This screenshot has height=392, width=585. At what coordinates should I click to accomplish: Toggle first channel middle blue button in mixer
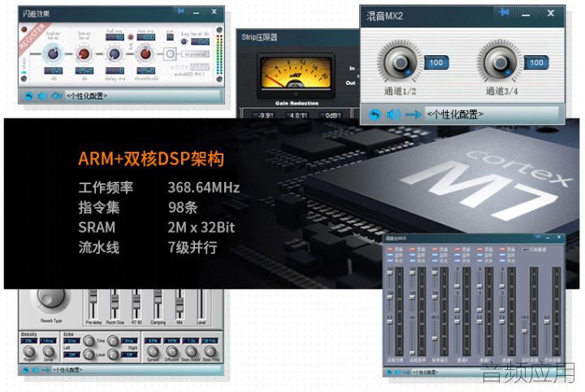click(x=390, y=255)
